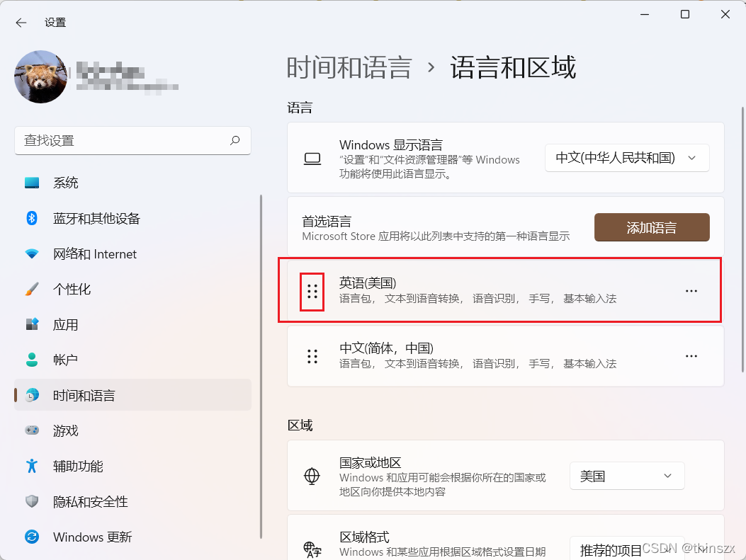The image size is (746, 560).
Task: Open 国家或地区 dropdown showing 美国
Action: 627,476
